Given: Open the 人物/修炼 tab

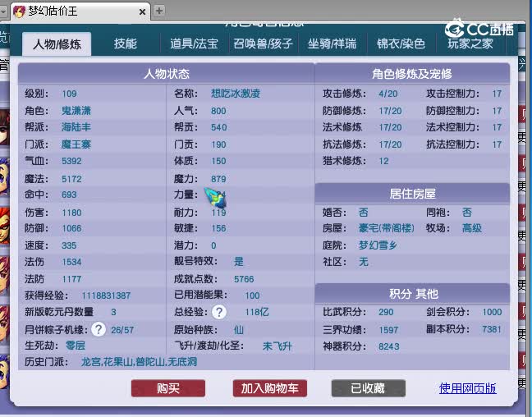Looking at the screenshot, I should click(x=57, y=44).
